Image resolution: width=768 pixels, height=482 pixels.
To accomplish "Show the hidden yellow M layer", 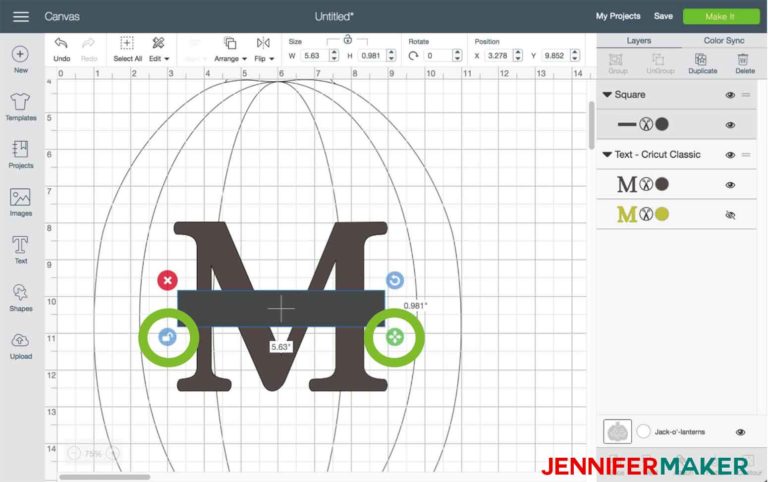I will 730,215.
